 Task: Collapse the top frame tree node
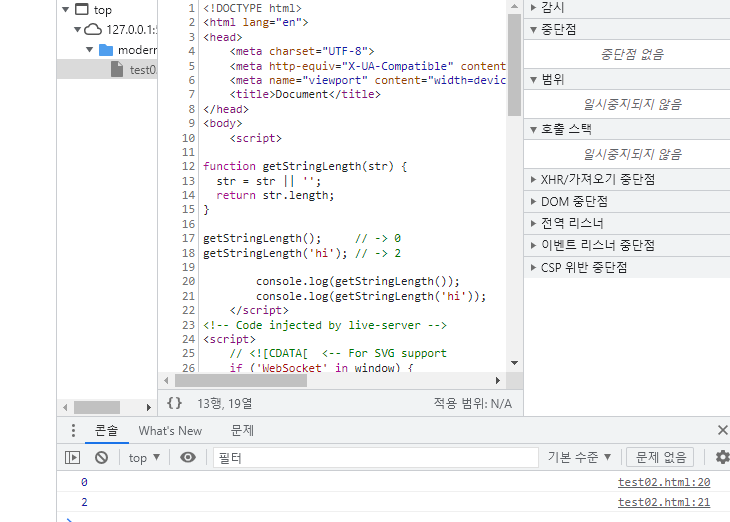[66, 9]
